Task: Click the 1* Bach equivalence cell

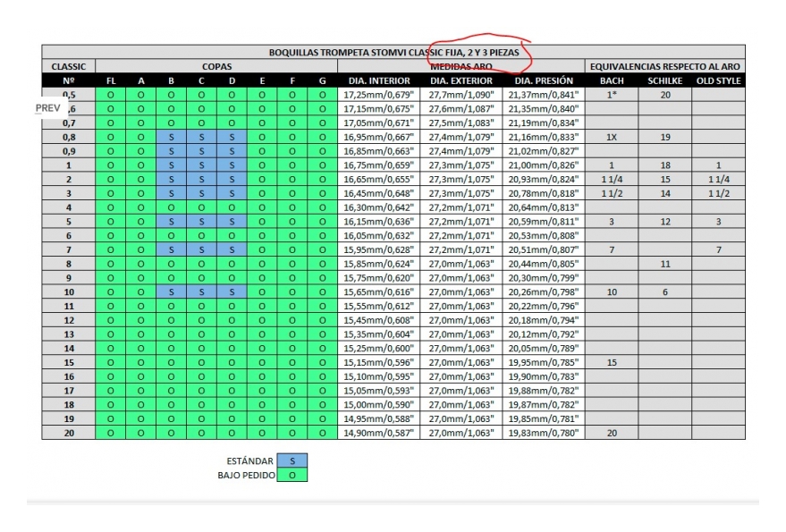Action: point(612,95)
